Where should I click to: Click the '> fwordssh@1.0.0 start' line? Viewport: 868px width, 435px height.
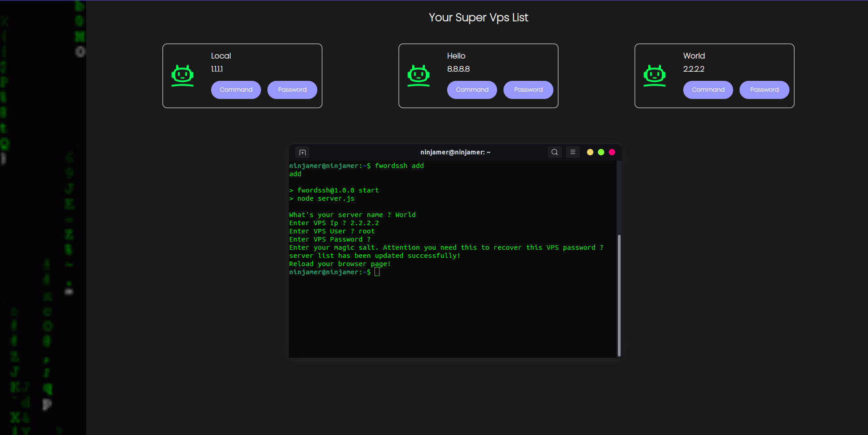pos(334,190)
